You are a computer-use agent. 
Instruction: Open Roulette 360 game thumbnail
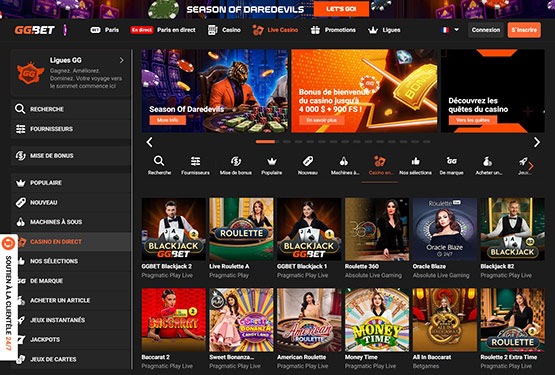click(x=377, y=229)
